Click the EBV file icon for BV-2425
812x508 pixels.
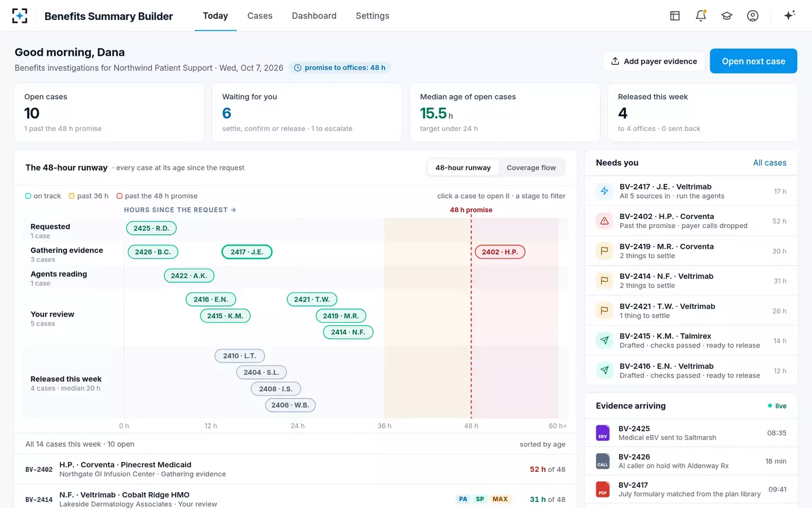coord(603,433)
